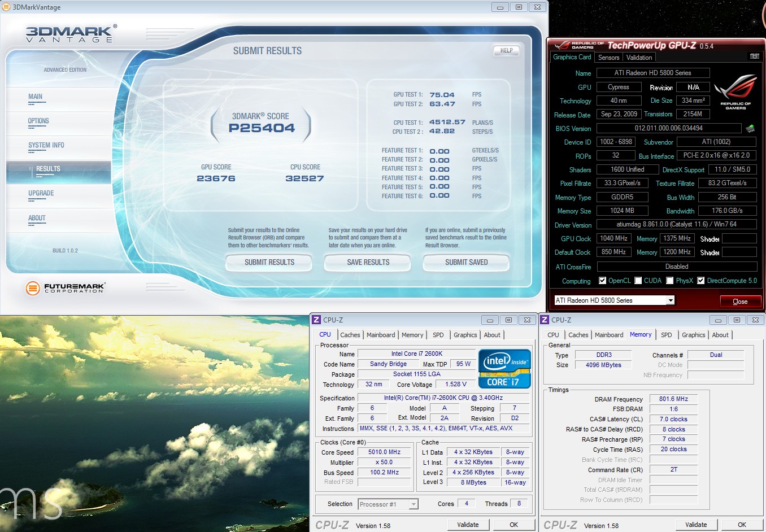Click the SAVE RESULTS button
The width and height of the screenshot is (766, 532).
tap(368, 262)
